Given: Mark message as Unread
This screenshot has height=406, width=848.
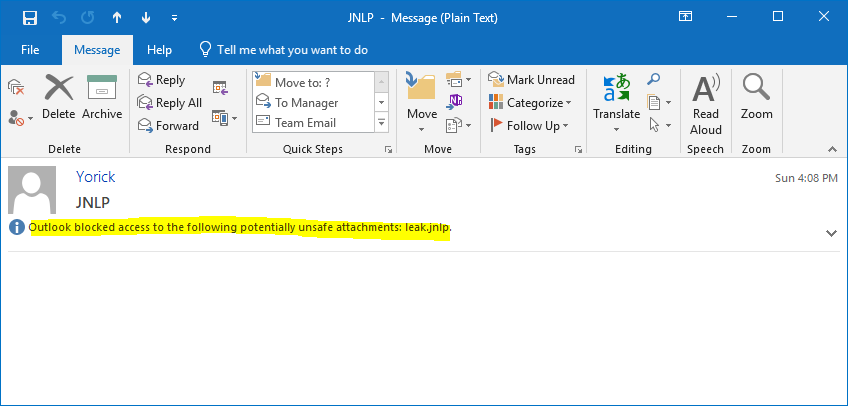Looking at the screenshot, I should [531, 80].
